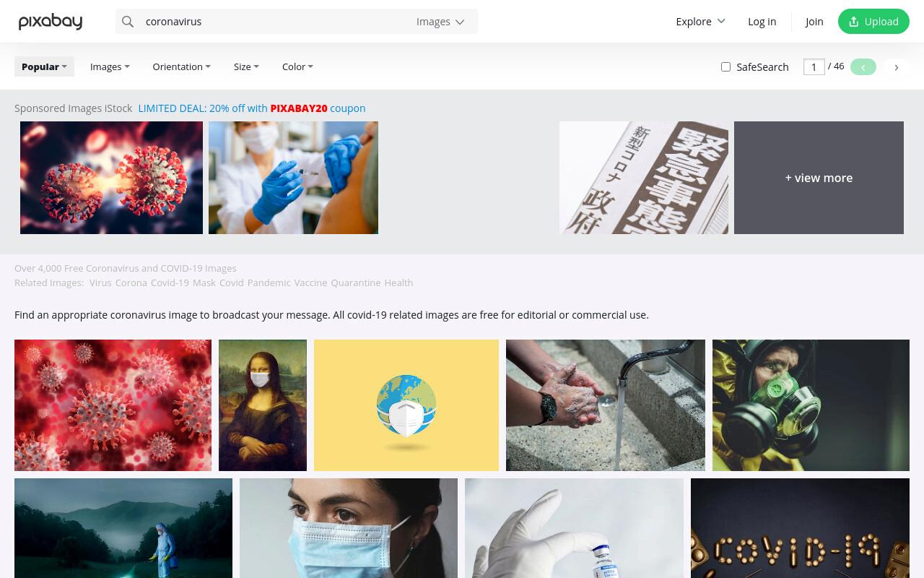Open the Color filter dropdown

pyautogui.click(x=297, y=66)
